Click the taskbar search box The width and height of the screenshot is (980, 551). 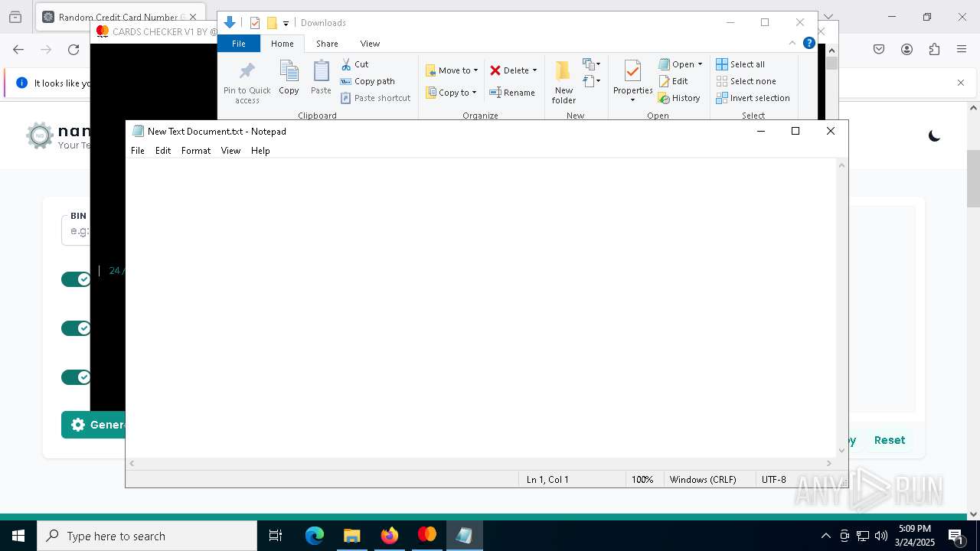(147, 536)
